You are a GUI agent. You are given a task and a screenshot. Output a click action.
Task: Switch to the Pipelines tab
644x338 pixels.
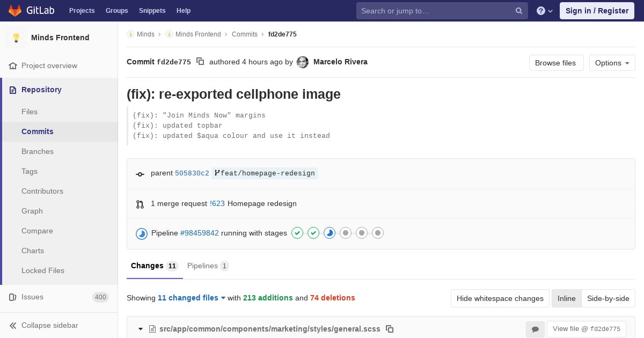(208, 266)
